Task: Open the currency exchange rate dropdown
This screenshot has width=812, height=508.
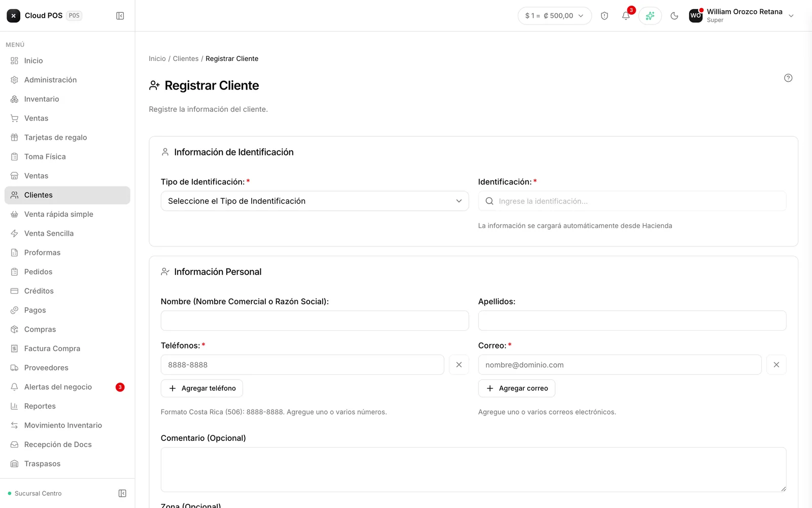Action: [x=555, y=16]
